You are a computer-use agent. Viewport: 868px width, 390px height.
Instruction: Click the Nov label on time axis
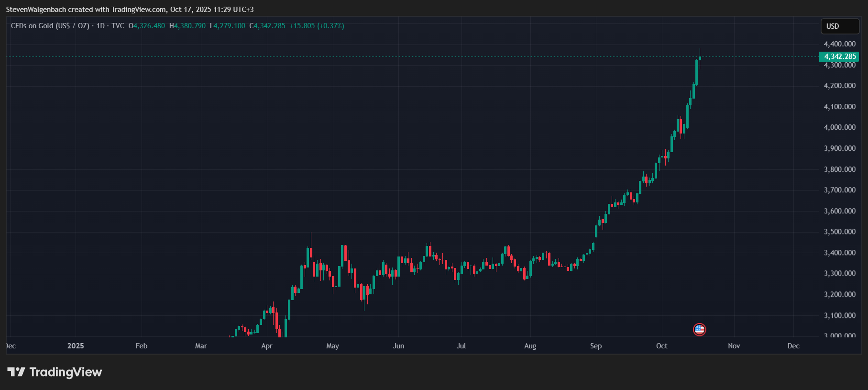[x=734, y=346]
